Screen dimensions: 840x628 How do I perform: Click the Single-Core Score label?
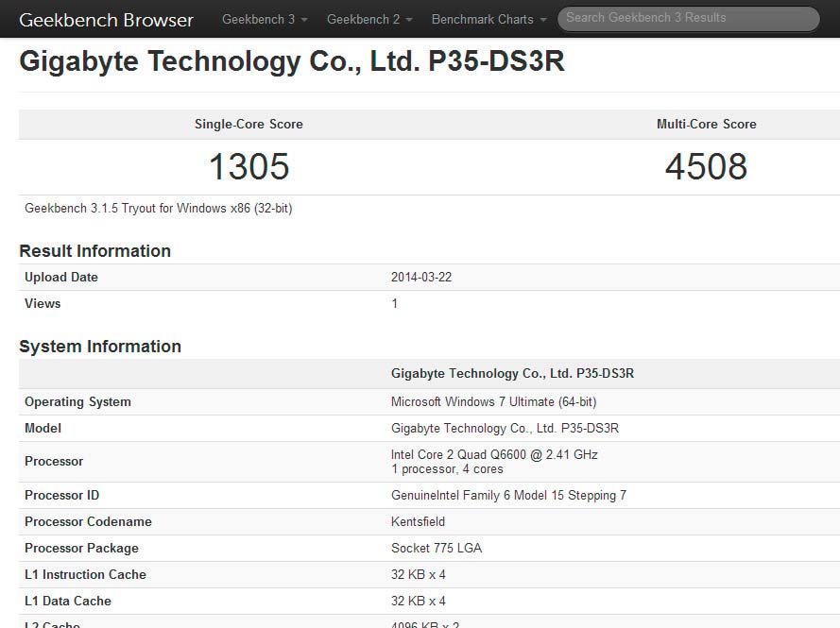(249, 125)
